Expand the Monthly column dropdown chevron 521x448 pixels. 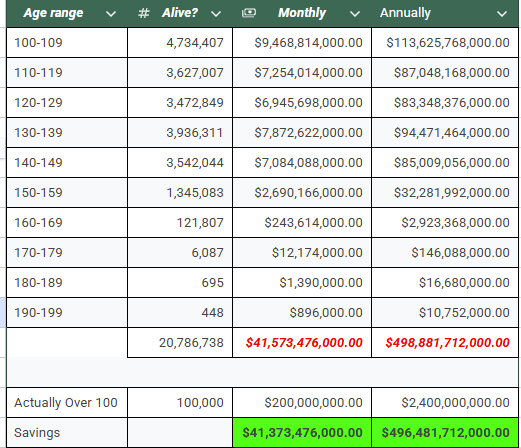tap(355, 14)
